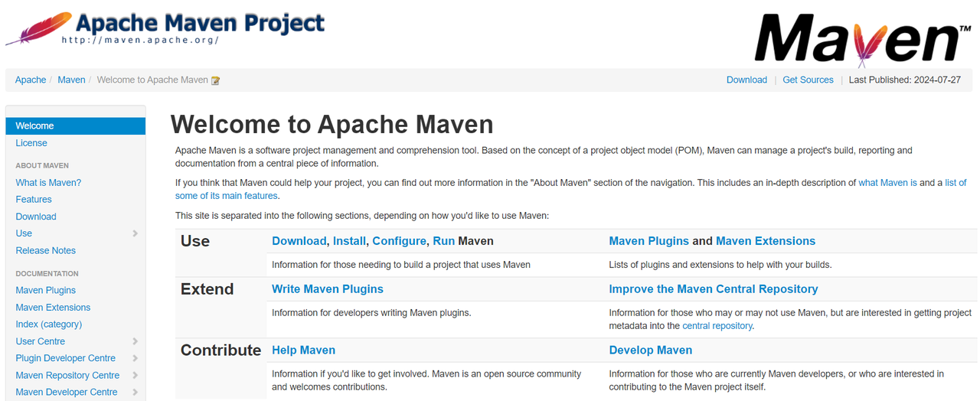
Task: Expand the Plugin Developer Centre chevron
Action: coord(135,358)
